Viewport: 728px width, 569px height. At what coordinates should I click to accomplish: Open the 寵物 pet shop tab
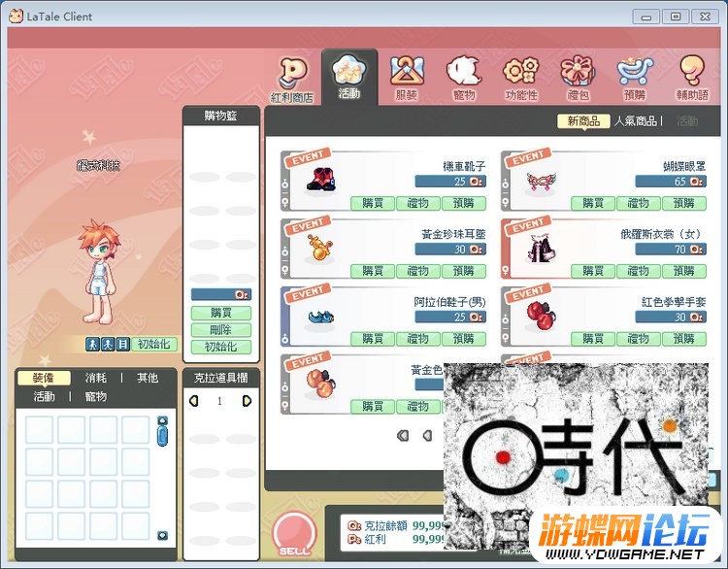[464, 79]
